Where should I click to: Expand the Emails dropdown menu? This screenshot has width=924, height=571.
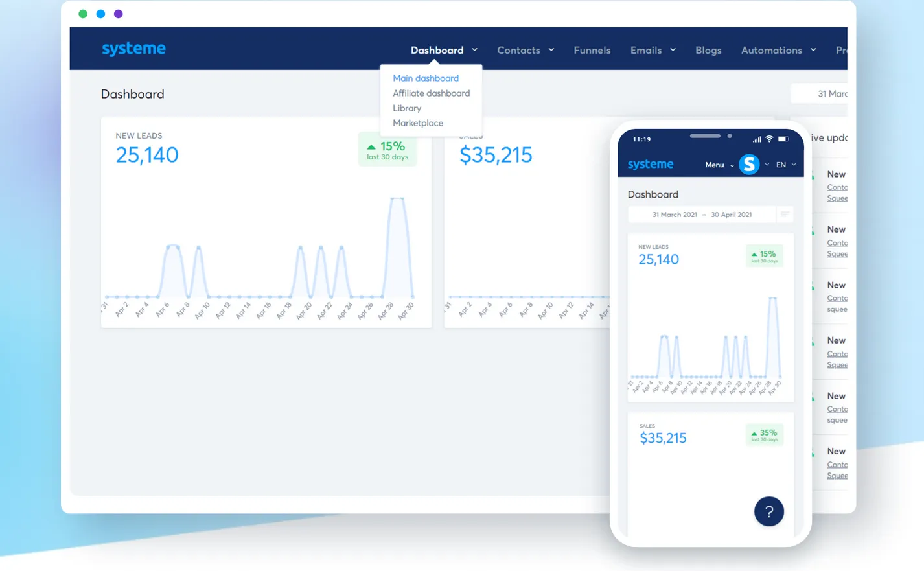click(653, 50)
